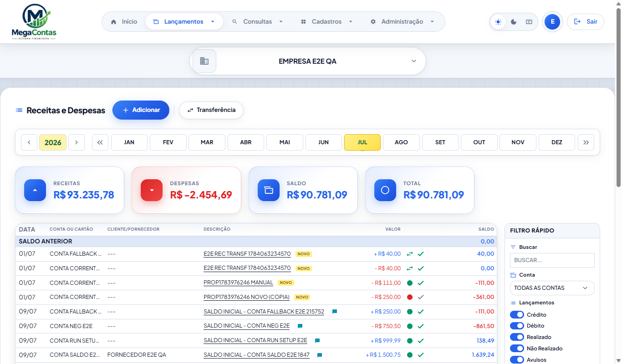This screenshot has height=364, width=622.
Task: Select the currently active JUL month tab
Action: click(362, 142)
